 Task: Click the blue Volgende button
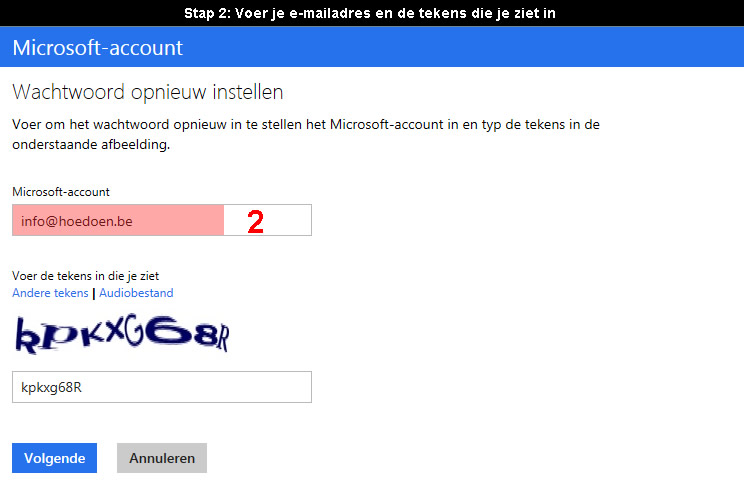point(55,458)
